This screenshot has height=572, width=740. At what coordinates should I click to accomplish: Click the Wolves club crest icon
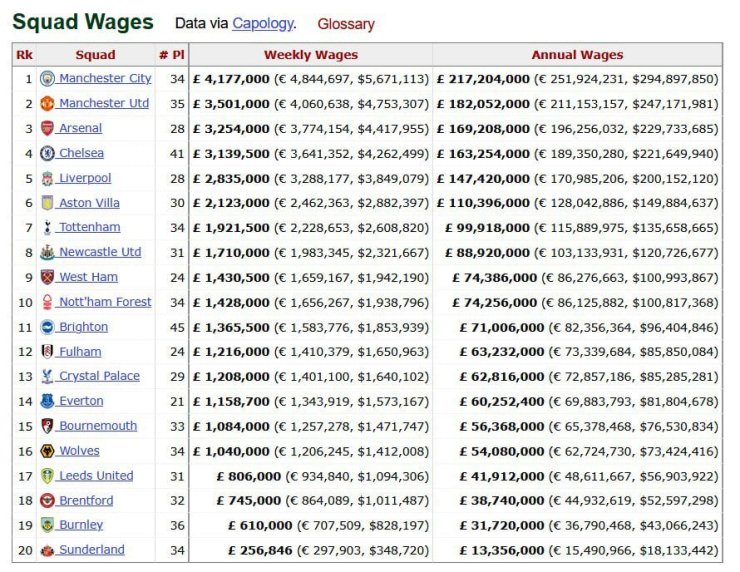(47, 451)
